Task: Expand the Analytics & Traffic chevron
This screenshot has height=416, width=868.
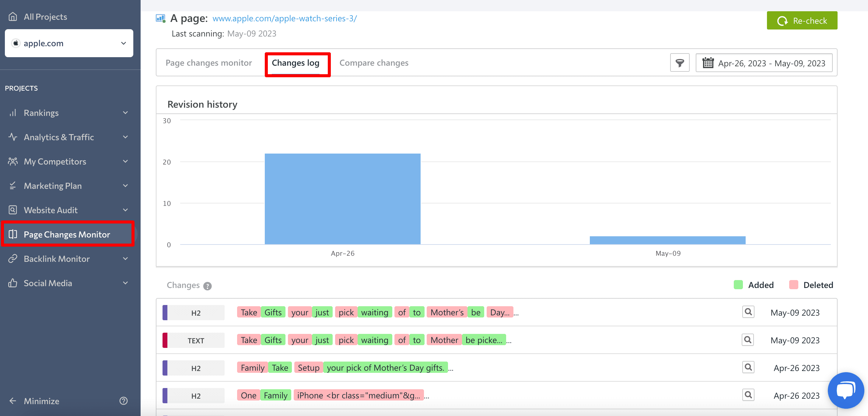Action: coord(125,137)
